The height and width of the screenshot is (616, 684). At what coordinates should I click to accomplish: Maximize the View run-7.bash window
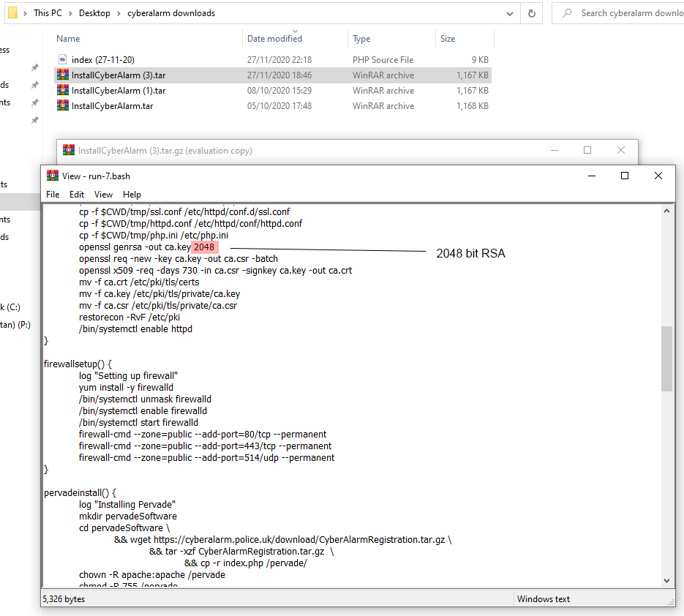click(625, 176)
